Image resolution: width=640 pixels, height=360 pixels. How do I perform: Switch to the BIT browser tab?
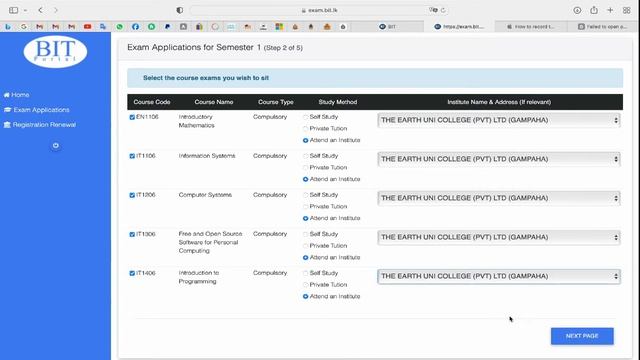pyautogui.click(x=387, y=27)
